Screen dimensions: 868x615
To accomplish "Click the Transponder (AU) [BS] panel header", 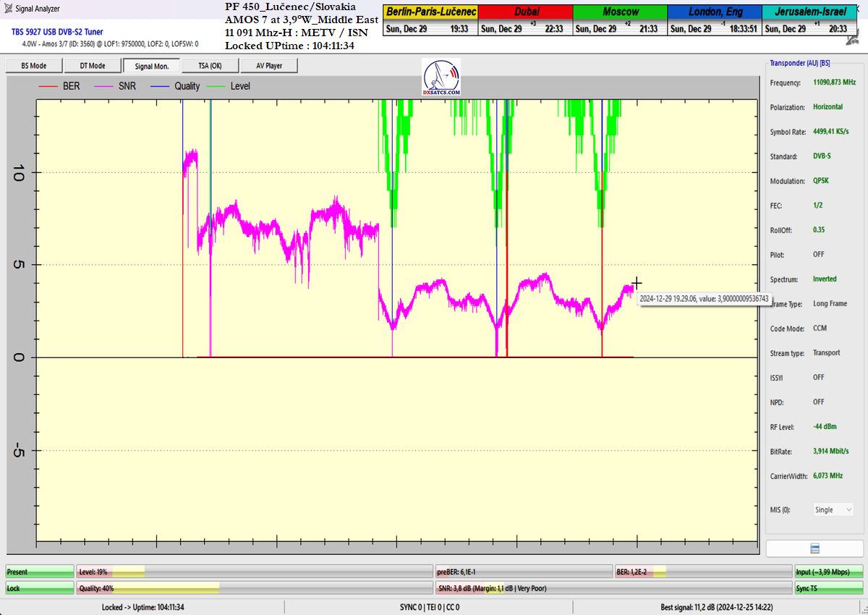I will click(799, 63).
